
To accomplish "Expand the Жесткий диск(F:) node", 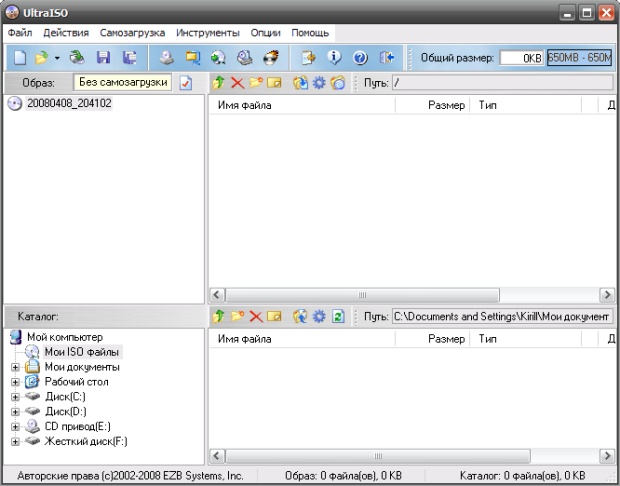I will pos(15,442).
